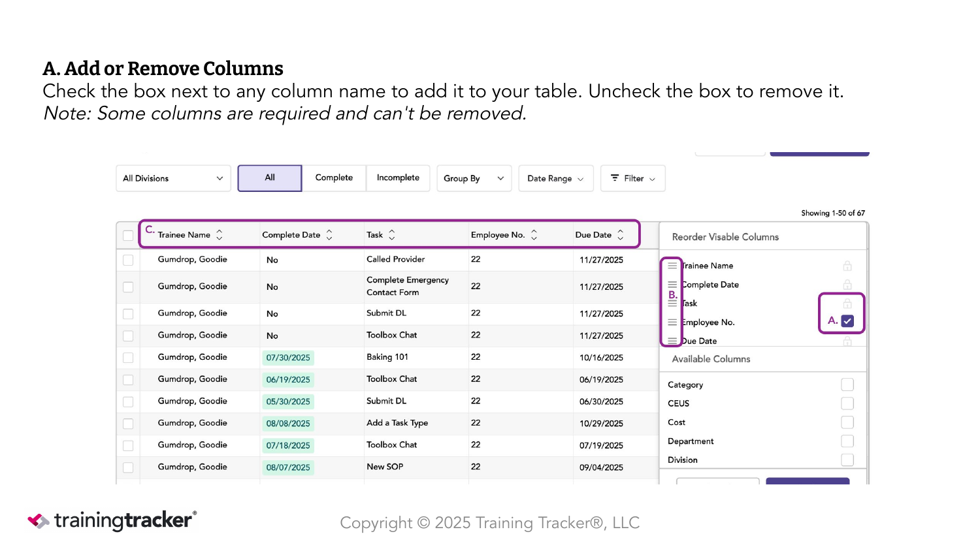Click the 10/16/2025 due date cell

click(x=601, y=358)
